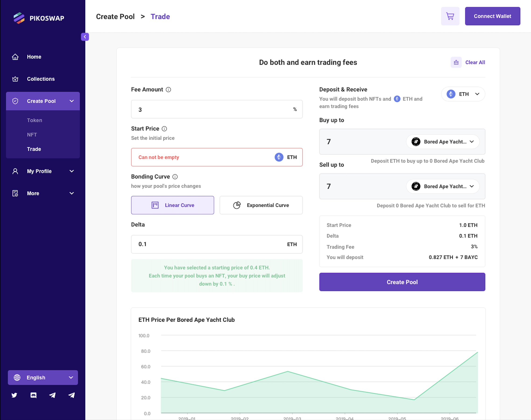
Task: Click the Connect Wallet button
Action: coord(492,16)
